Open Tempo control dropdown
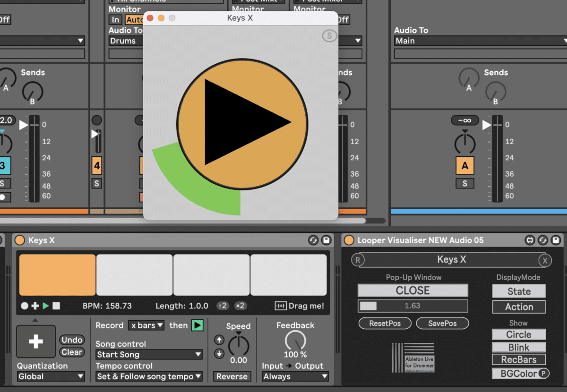The image size is (567, 392). (x=149, y=376)
